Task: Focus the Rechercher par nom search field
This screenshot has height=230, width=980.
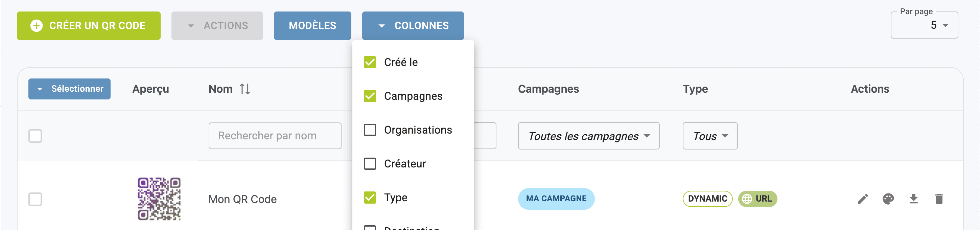Action: 275,136
